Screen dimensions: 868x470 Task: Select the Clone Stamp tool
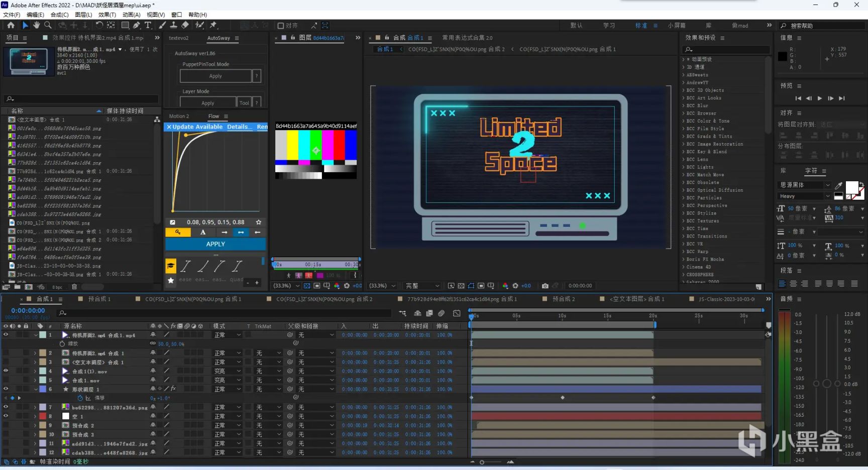click(173, 25)
